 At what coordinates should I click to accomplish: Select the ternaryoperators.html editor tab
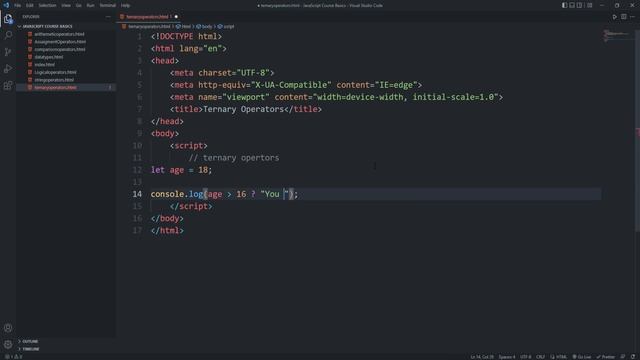click(x=149, y=17)
